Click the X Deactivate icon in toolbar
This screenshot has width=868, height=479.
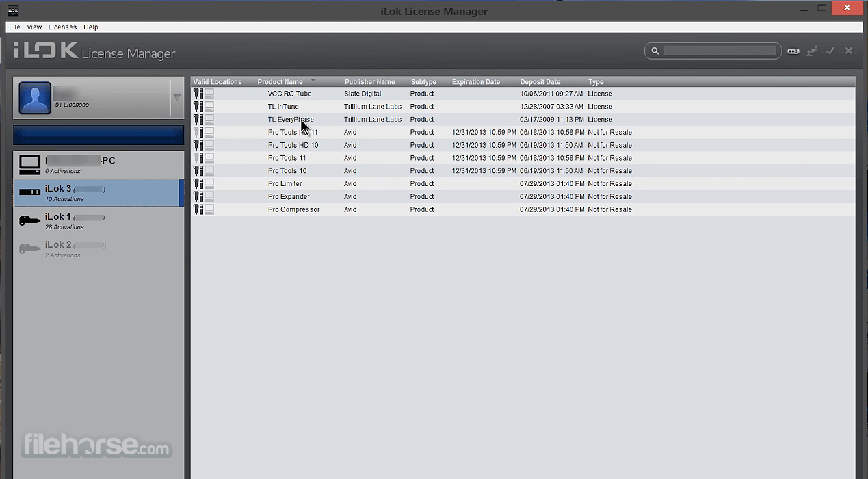(x=849, y=51)
